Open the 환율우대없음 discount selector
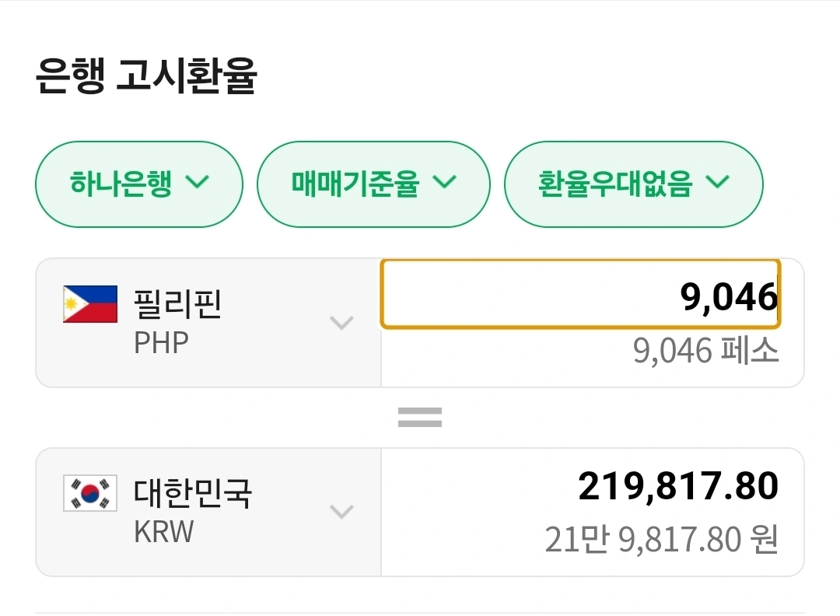Viewport: 840px width, 616px height. click(x=633, y=184)
